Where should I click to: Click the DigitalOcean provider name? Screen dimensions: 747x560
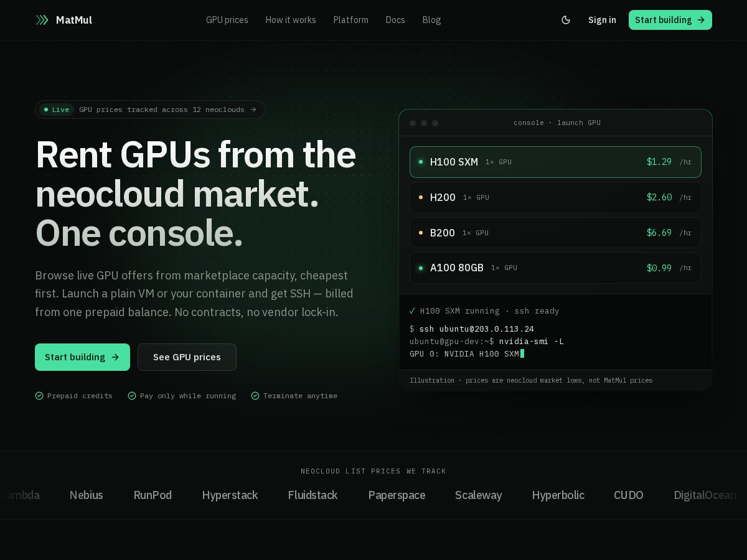point(705,495)
